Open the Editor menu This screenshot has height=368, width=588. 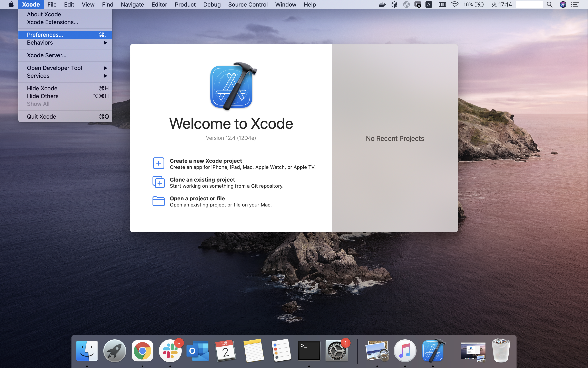click(x=159, y=4)
